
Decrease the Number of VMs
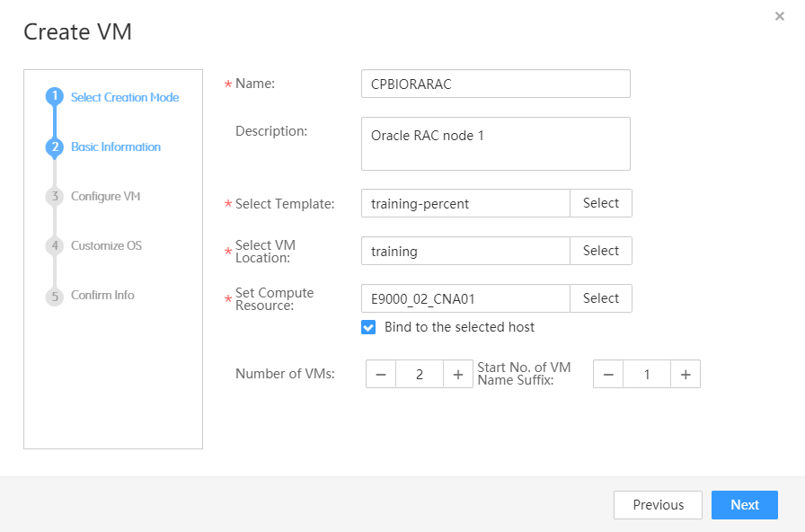pos(381,375)
